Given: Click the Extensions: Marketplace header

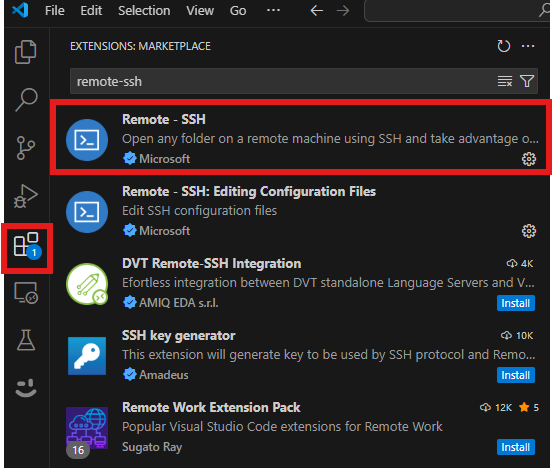Looking at the screenshot, I should coord(140,46).
